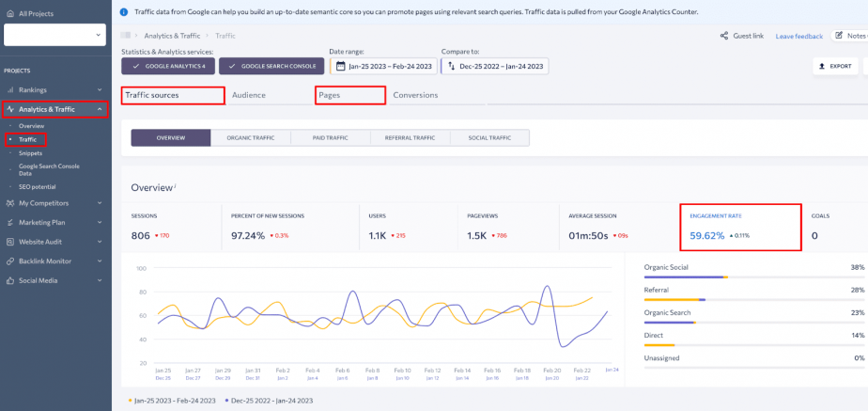868x411 pixels.
Task: Expand the Rankings sidebar section
Action: point(100,89)
